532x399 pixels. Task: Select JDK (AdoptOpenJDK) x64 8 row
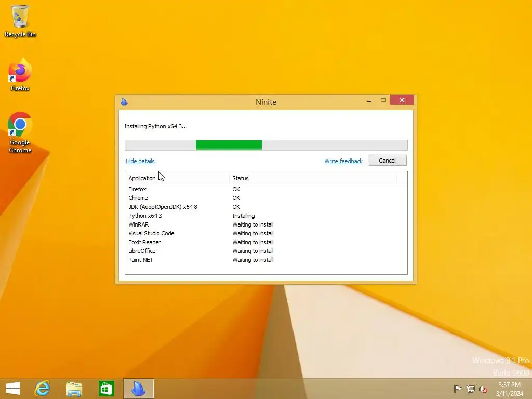pyautogui.click(x=266, y=207)
